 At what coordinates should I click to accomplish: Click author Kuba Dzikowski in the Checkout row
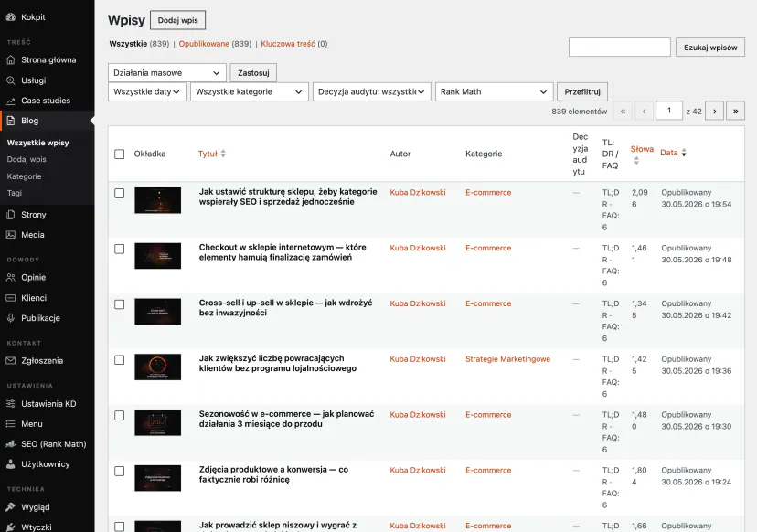pyautogui.click(x=418, y=248)
